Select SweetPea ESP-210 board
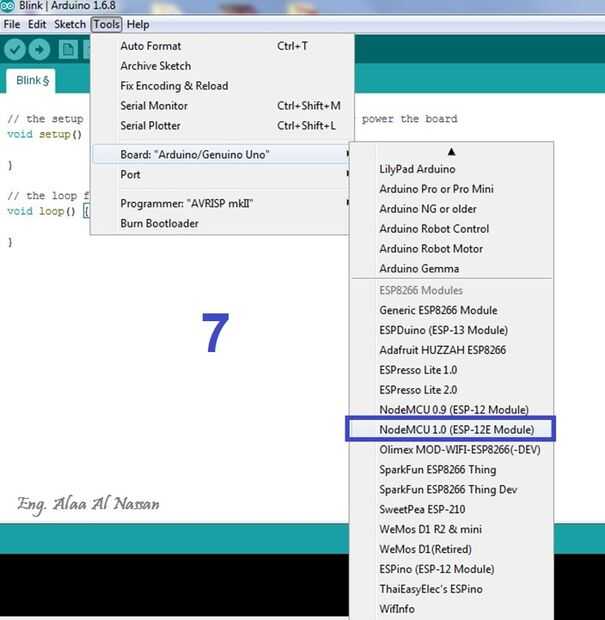Viewport: 605px width, 620px height. click(452, 509)
